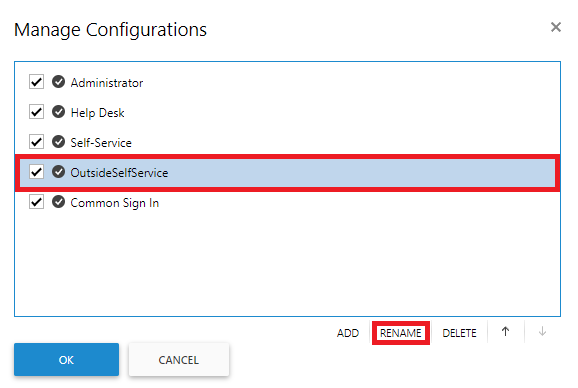Uncheck the Common Sign In checkbox

pos(36,202)
